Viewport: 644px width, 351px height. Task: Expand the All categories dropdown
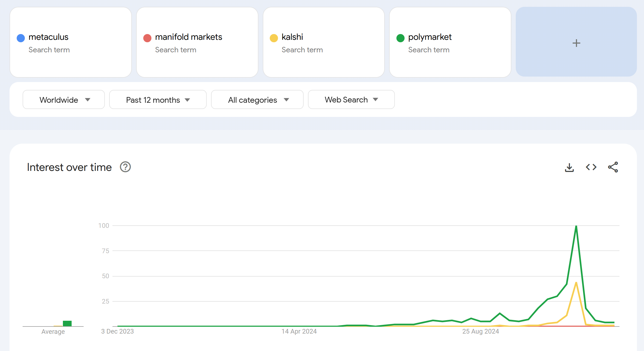coord(257,100)
